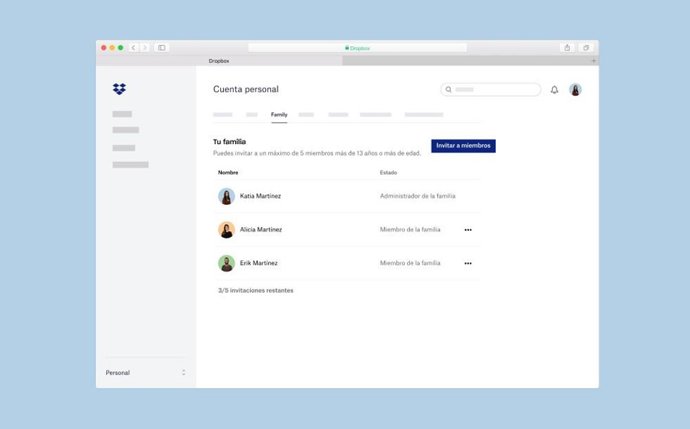690x429 pixels.
Task: Open options menu for Erik Martinez
Action: pos(468,263)
